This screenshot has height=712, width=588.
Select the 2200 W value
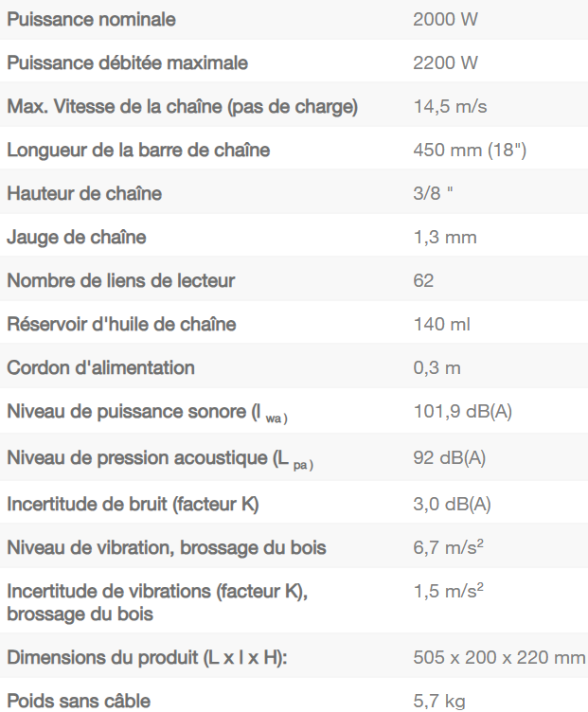pyautogui.click(x=445, y=63)
